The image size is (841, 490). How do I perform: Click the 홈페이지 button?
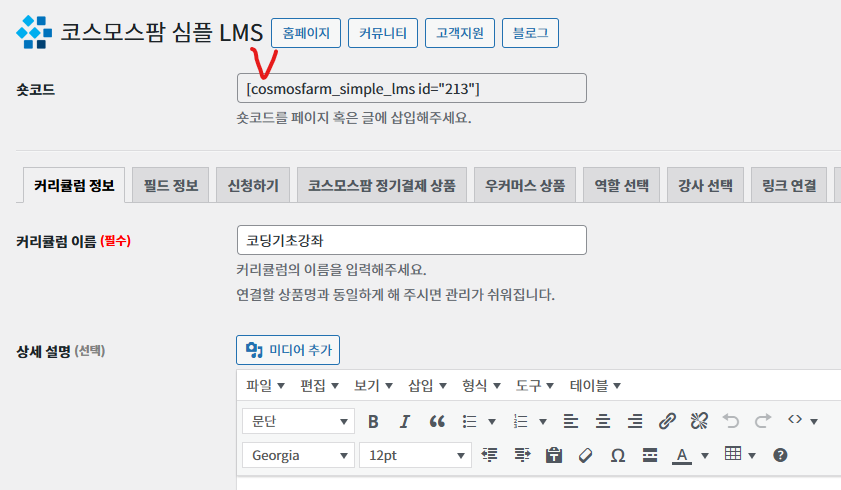[x=306, y=33]
